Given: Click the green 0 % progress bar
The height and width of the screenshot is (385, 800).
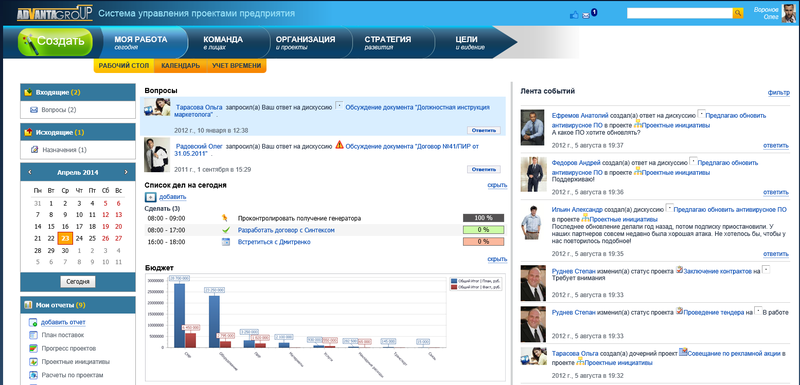Looking at the screenshot, I should point(483,230).
